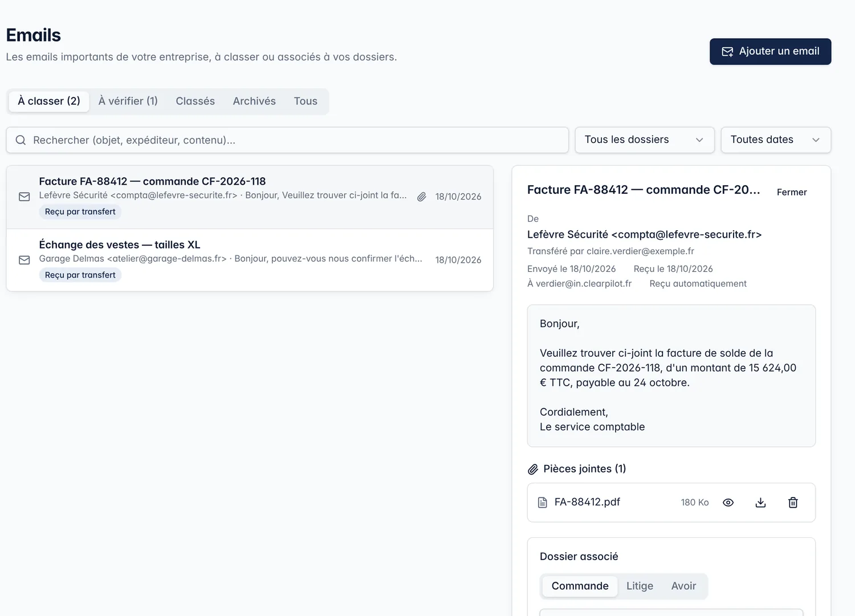Screen dimensions: 855x616
Task: Focus the Rechercher search field
Action: [287, 140]
